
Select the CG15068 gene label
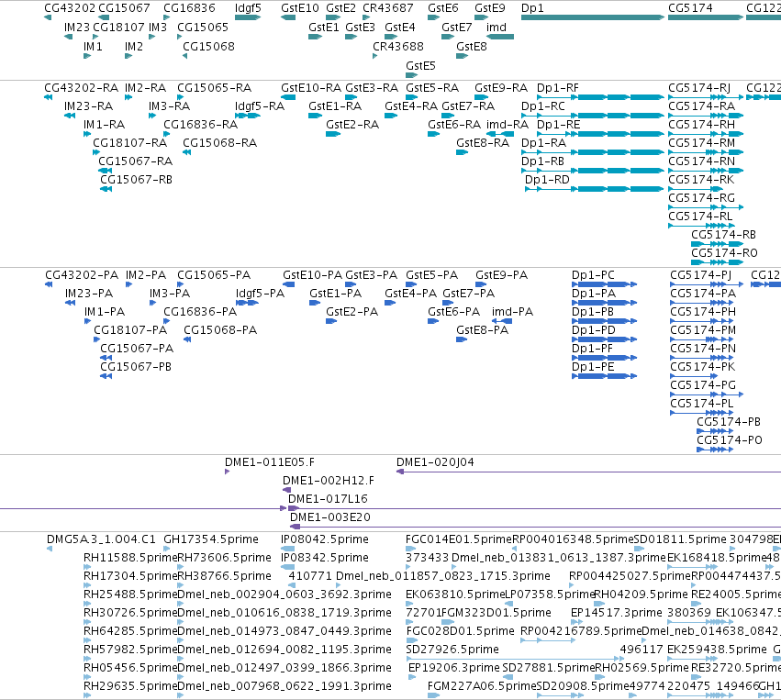[x=208, y=46]
